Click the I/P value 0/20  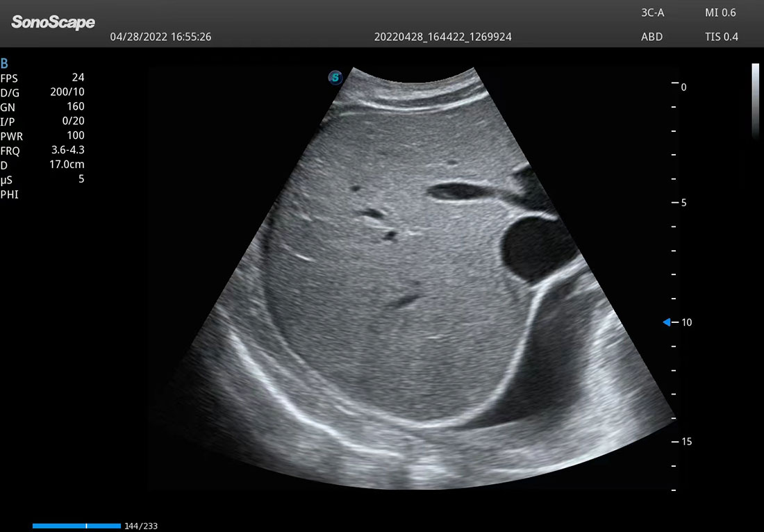pos(73,121)
